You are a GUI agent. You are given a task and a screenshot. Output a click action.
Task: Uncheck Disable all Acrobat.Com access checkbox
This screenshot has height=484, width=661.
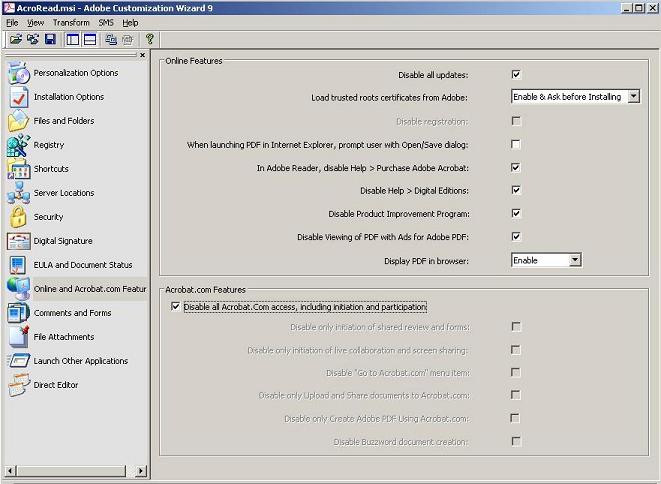[x=177, y=307]
